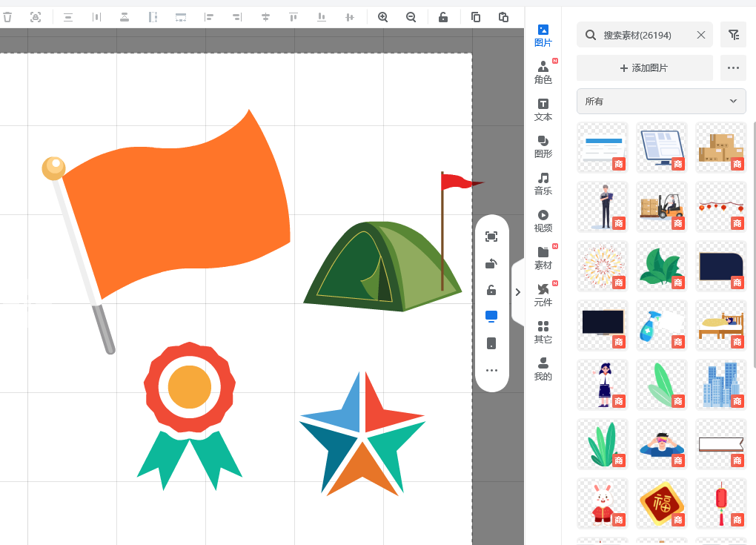This screenshot has width=756, height=545.
Task: Expand more options in floating toolbar
Action: 491,370
